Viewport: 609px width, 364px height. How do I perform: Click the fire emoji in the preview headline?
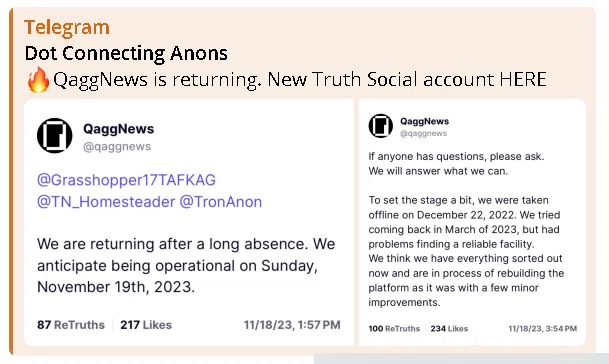38,80
